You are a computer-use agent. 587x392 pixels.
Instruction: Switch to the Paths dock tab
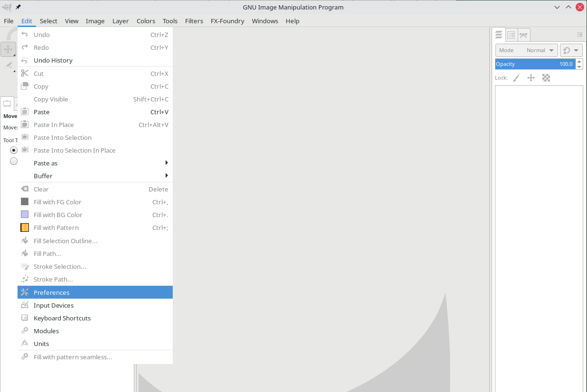[x=523, y=35]
